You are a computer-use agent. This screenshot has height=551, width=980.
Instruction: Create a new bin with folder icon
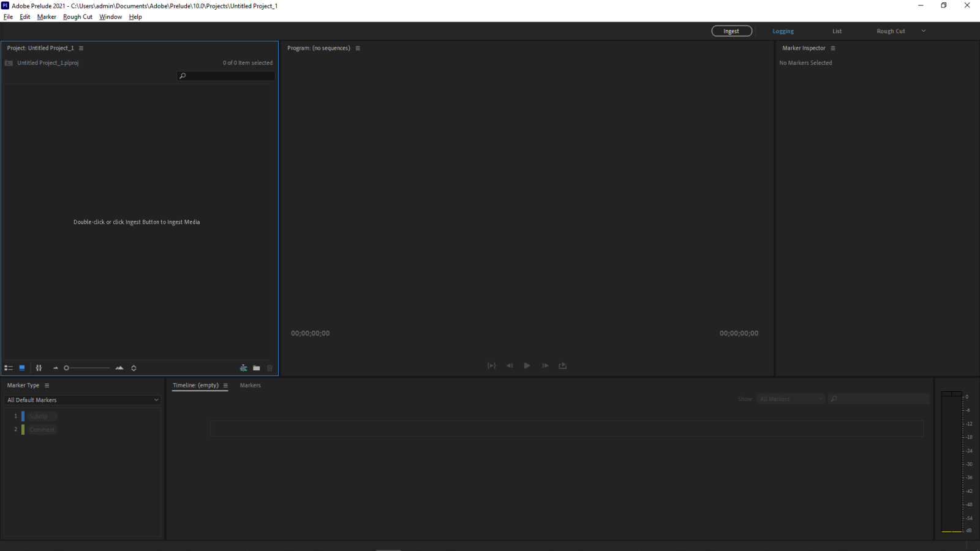point(257,368)
